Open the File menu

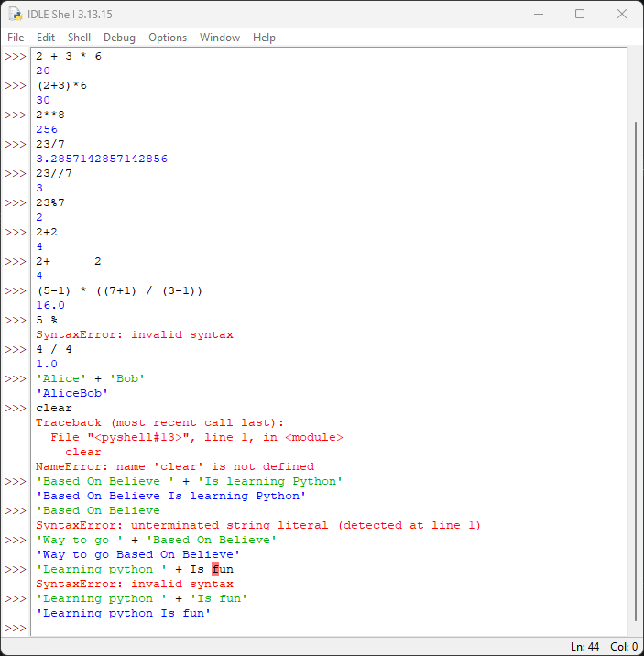(x=16, y=38)
